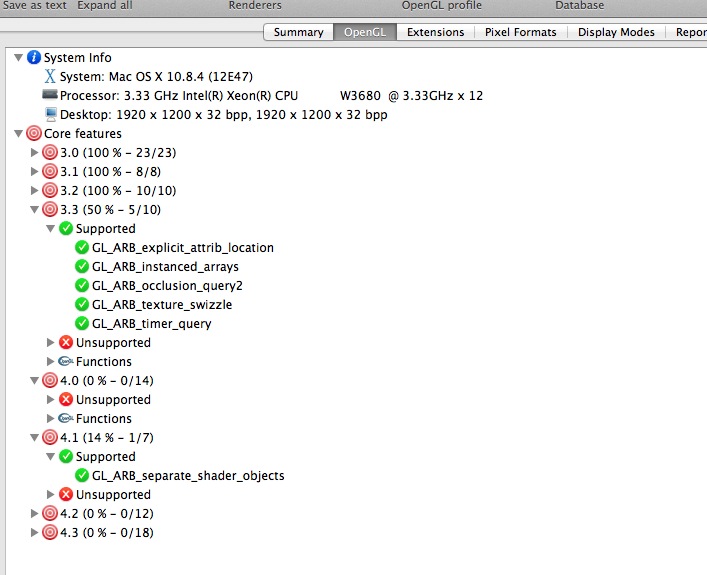Click green check icon of 4.1 Supported
Image resolution: width=707 pixels, height=575 pixels.
(x=66, y=456)
